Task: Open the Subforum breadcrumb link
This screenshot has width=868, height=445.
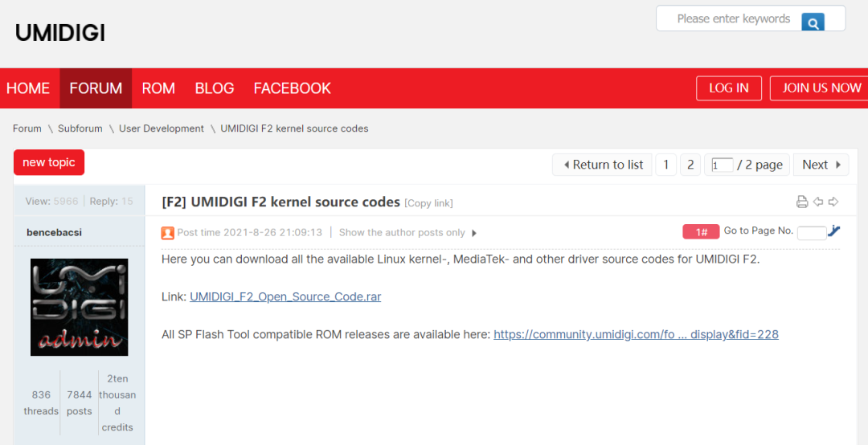Action: [80, 129]
